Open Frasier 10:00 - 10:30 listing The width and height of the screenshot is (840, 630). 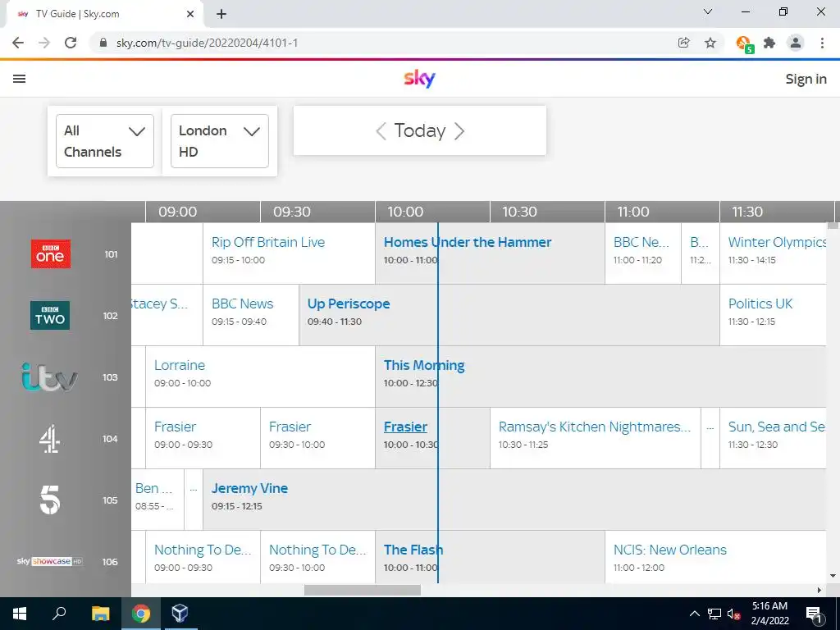point(432,438)
